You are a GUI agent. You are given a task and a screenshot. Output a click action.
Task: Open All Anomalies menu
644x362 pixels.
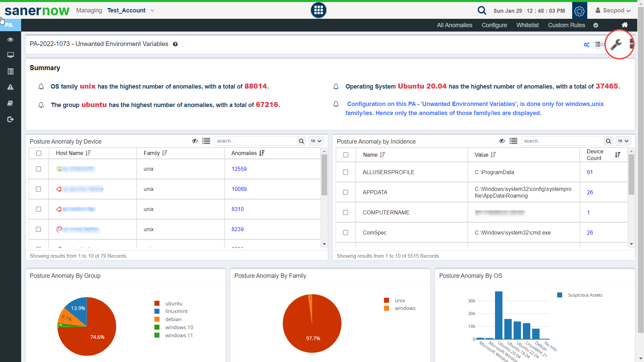tap(454, 25)
